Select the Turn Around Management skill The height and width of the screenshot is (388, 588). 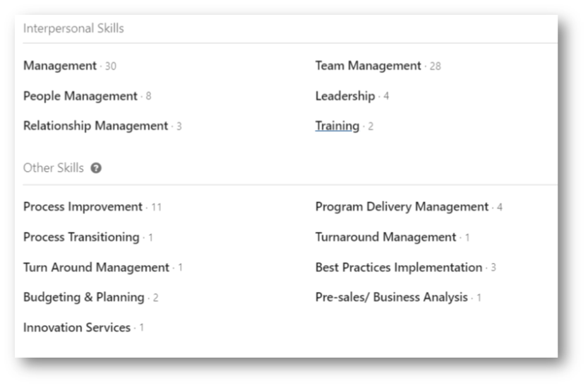coord(97,267)
